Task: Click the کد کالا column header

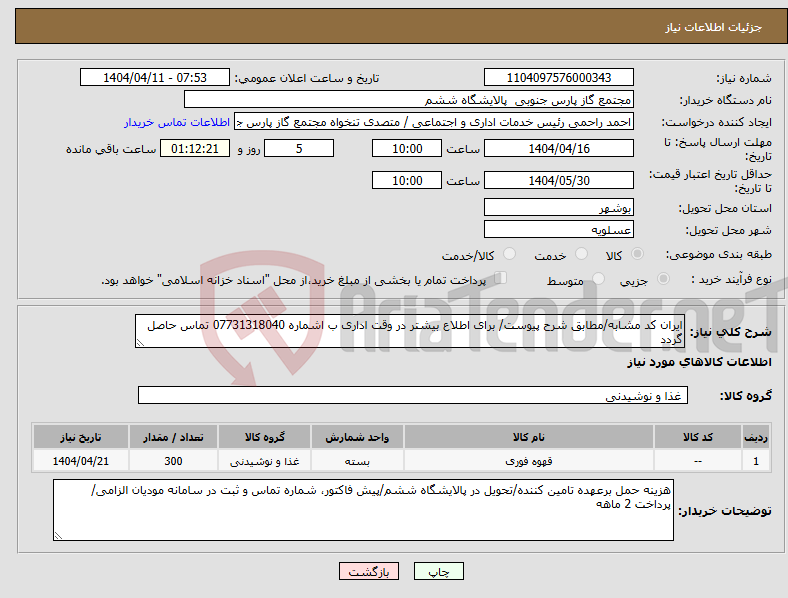Action: click(698, 437)
